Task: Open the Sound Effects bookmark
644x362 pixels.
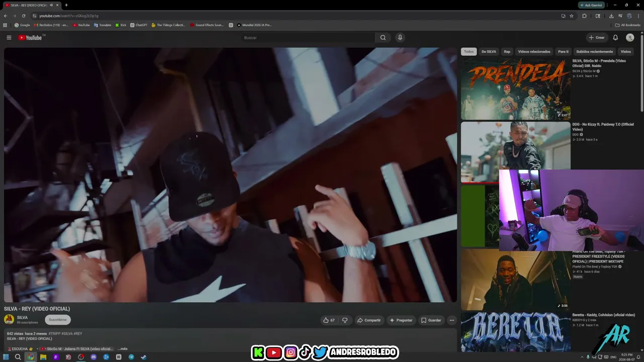Action: (x=207, y=25)
